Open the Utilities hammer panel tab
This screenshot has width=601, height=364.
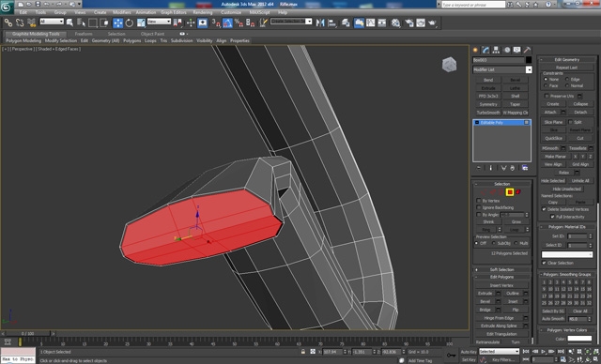pos(528,50)
